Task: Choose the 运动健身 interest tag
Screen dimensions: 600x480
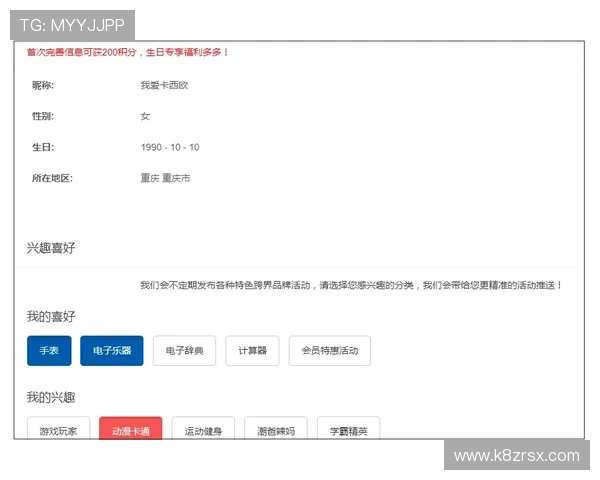Action: tap(203, 428)
